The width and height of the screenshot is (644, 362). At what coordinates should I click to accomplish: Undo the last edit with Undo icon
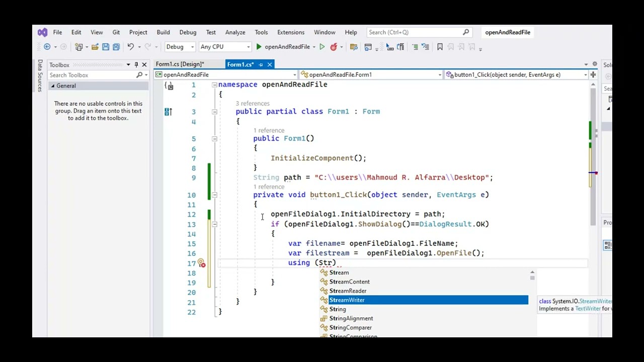click(130, 47)
